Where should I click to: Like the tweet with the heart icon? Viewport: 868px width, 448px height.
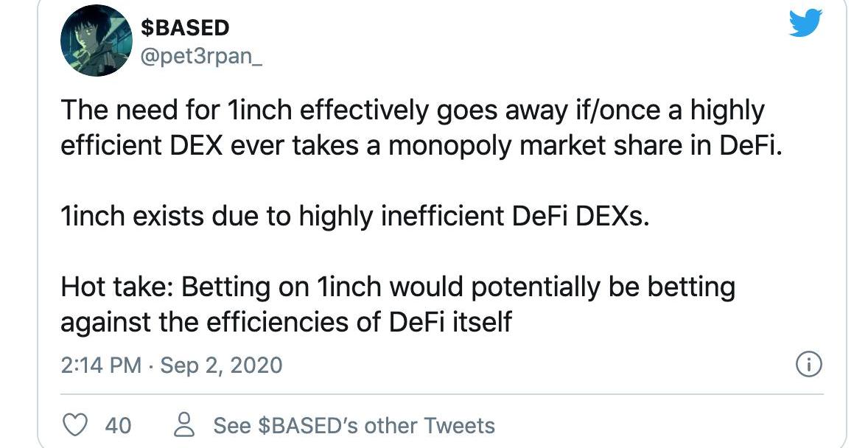[x=77, y=425]
